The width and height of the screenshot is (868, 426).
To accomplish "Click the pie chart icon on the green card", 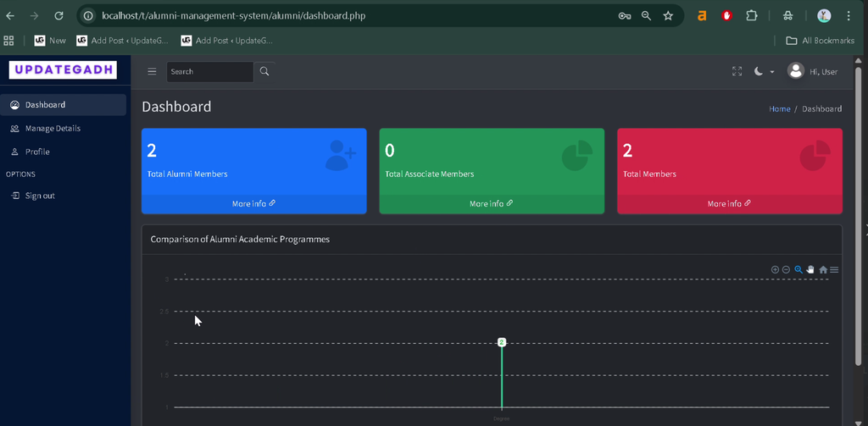I will pos(577,156).
